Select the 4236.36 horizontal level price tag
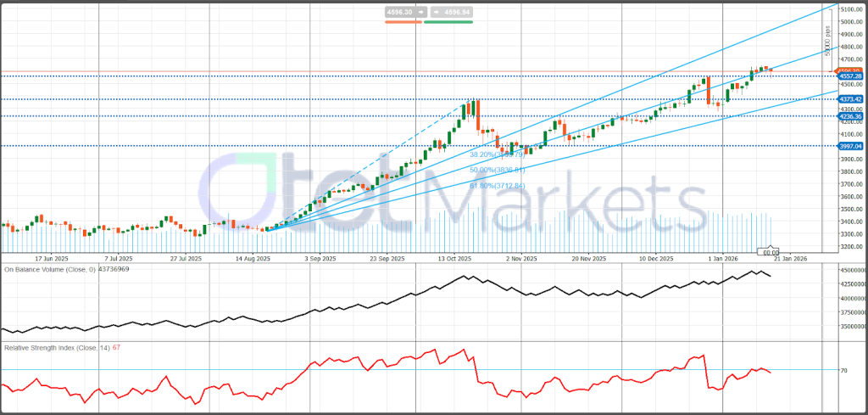Image resolution: width=868 pixels, height=415 pixels. click(x=849, y=116)
